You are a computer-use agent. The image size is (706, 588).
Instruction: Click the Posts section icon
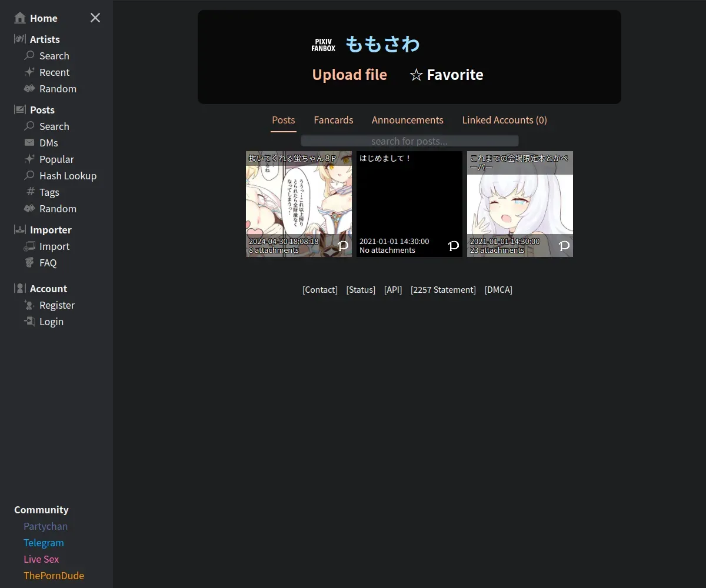pos(20,109)
